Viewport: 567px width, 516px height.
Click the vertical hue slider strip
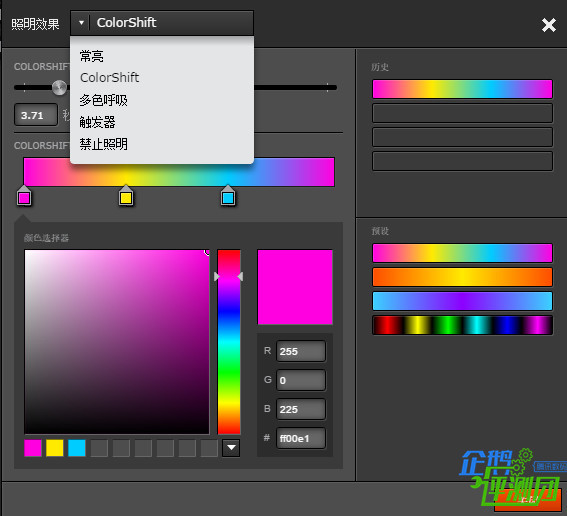point(229,342)
